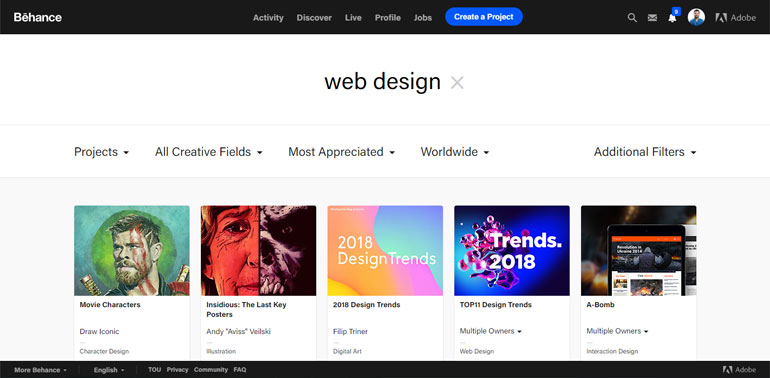770x378 pixels.
Task: Open the Worldwide location dropdown
Action: pyautogui.click(x=455, y=152)
